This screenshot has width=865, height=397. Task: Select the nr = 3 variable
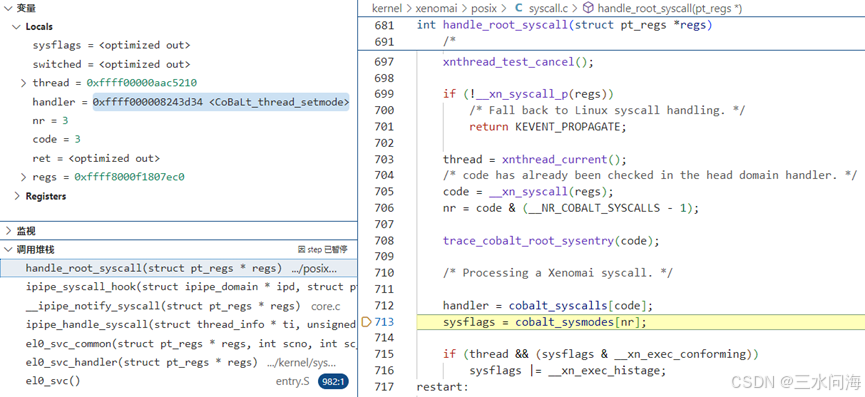pyautogui.click(x=50, y=120)
